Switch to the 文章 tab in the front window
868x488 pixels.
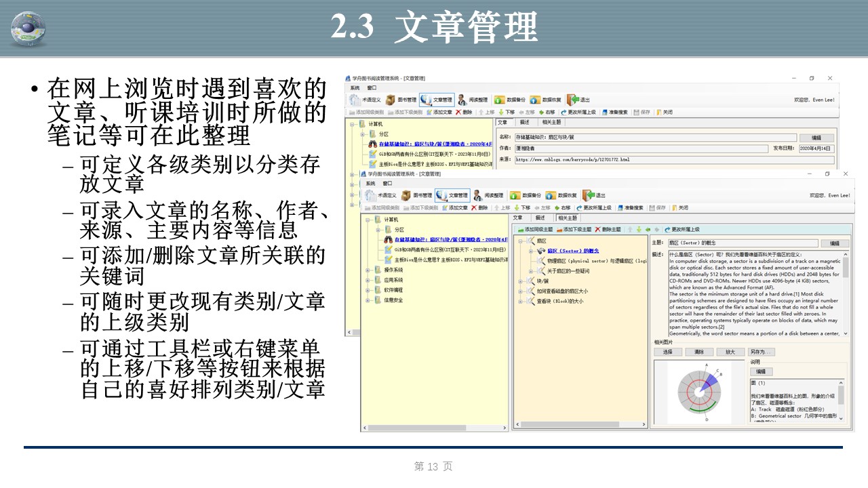click(517, 218)
